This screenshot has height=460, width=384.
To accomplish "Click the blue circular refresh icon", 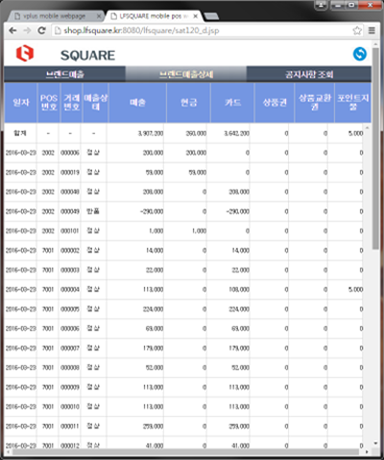I will click(360, 54).
